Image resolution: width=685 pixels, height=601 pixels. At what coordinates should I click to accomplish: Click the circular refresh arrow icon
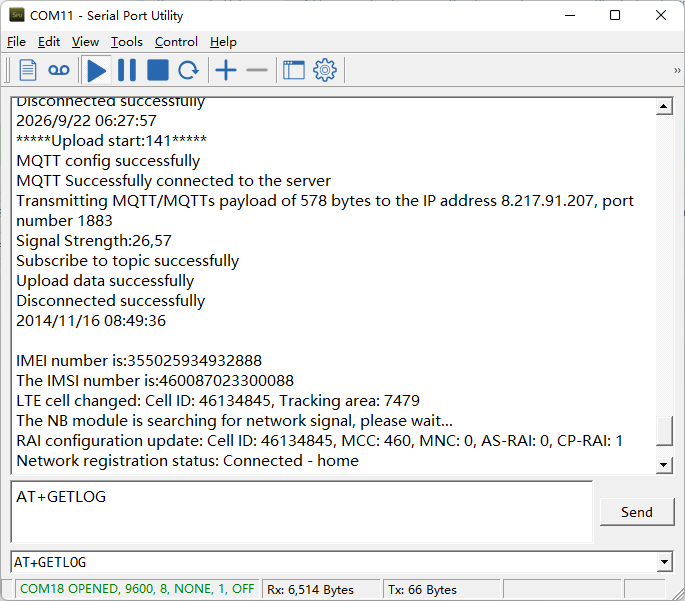[188, 70]
